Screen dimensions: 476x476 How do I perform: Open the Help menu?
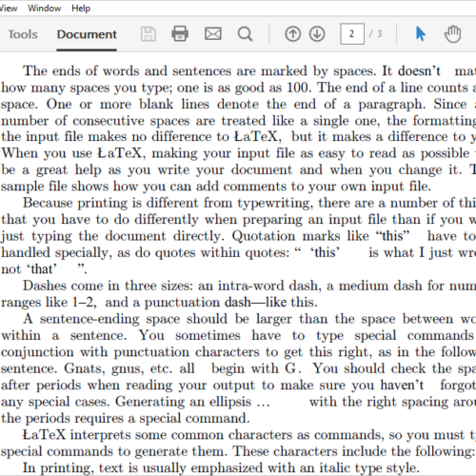(81, 9)
